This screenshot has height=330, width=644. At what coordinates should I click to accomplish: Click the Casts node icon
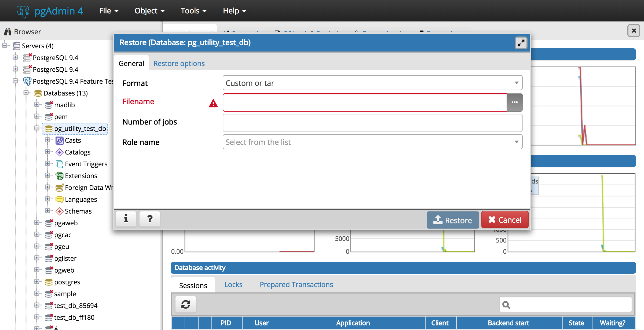coord(59,141)
